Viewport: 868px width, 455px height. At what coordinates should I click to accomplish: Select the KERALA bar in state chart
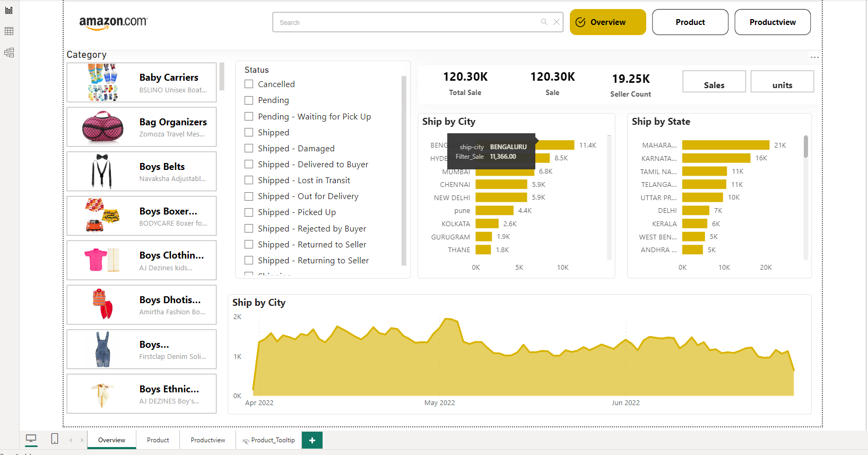pyautogui.click(x=695, y=224)
